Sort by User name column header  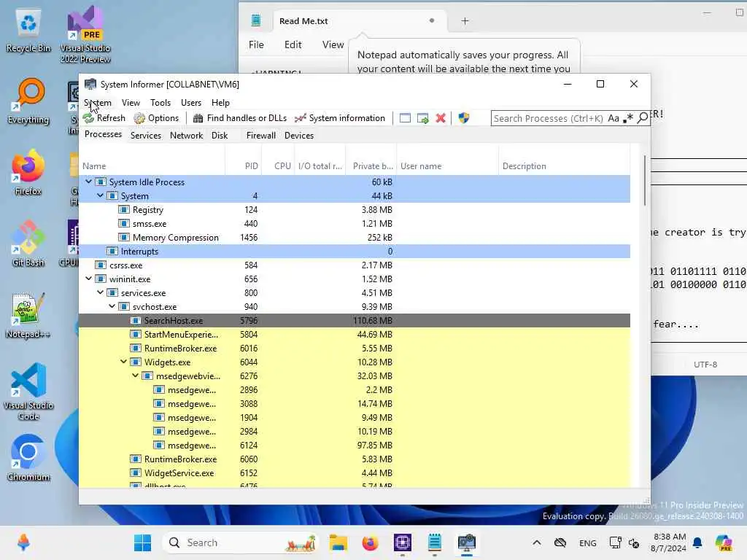pos(447,166)
